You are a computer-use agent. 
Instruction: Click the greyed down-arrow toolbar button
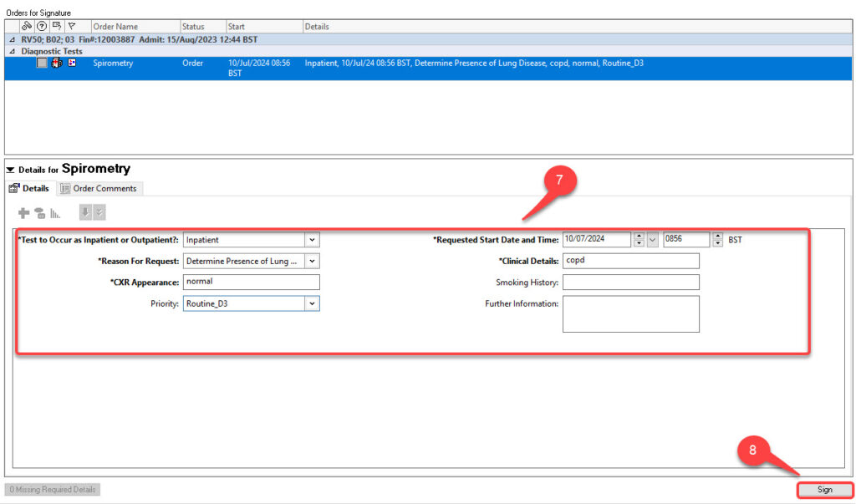[86, 213]
